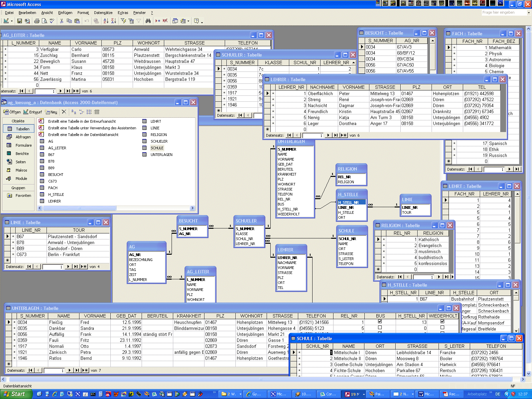Viewport: 532px width, 399px height.
Task: Click Neu button in database window
Action: 51,112
